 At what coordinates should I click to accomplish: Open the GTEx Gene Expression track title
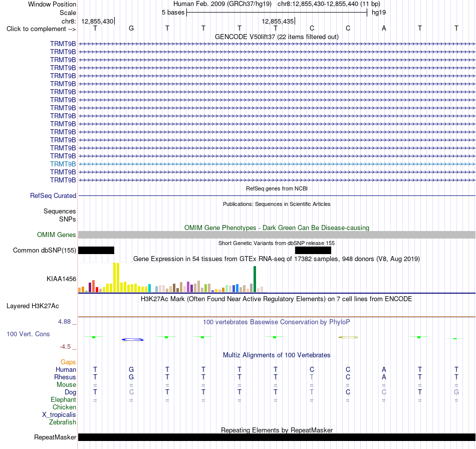click(277, 259)
